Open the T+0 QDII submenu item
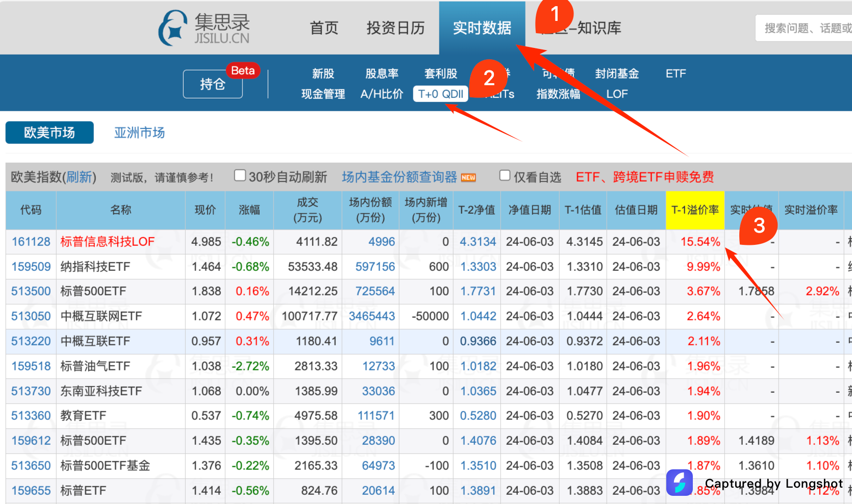 pyautogui.click(x=440, y=94)
